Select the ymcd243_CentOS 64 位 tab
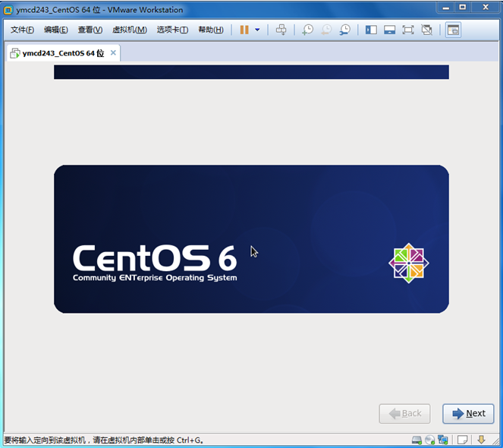 (64, 53)
